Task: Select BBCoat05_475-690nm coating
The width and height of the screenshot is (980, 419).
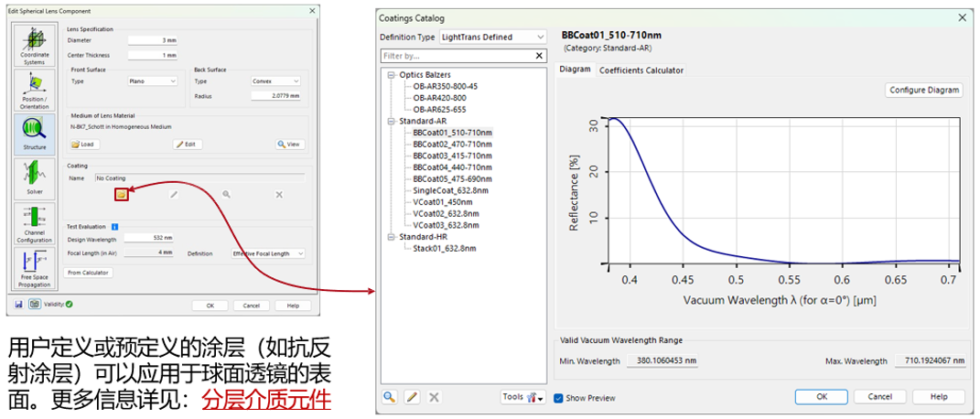Action: pyautogui.click(x=452, y=178)
